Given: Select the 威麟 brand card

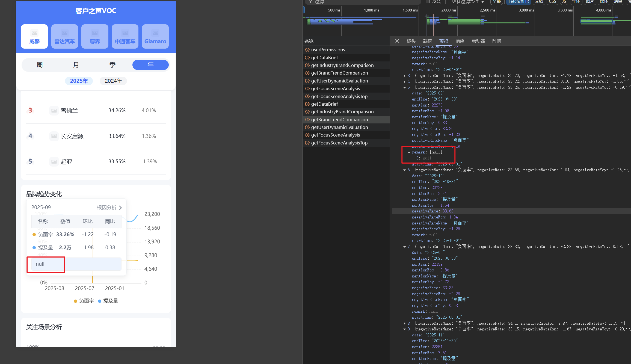Looking at the screenshot, I should pyautogui.click(x=34, y=37).
